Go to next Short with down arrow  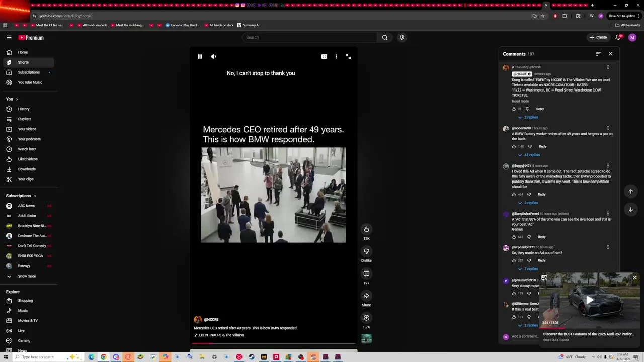tap(631, 209)
